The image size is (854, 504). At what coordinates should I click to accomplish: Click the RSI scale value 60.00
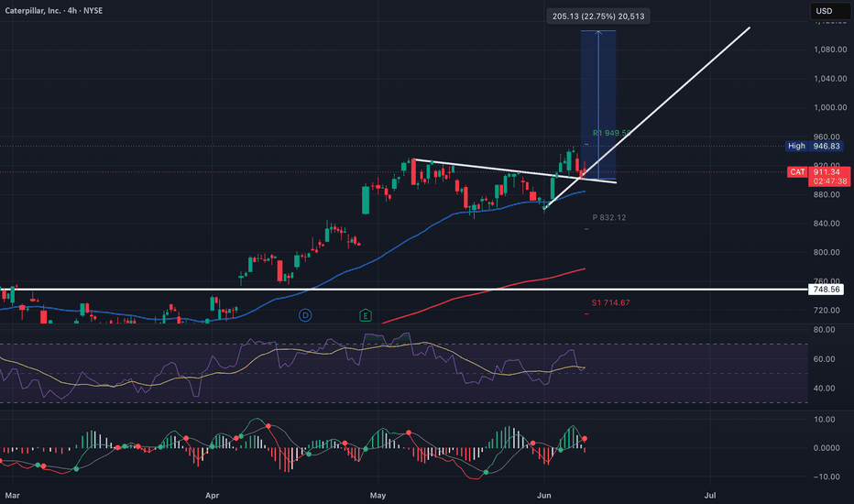pyautogui.click(x=824, y=359)
